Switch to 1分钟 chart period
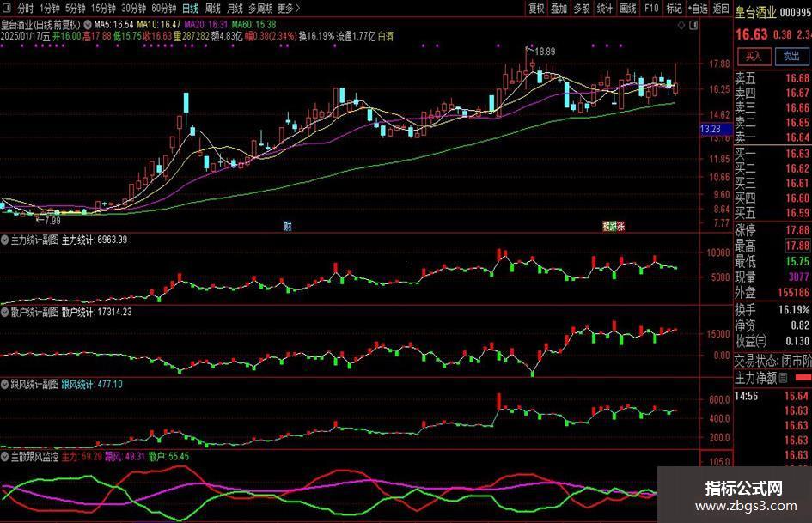 click(x=49, y=9)
